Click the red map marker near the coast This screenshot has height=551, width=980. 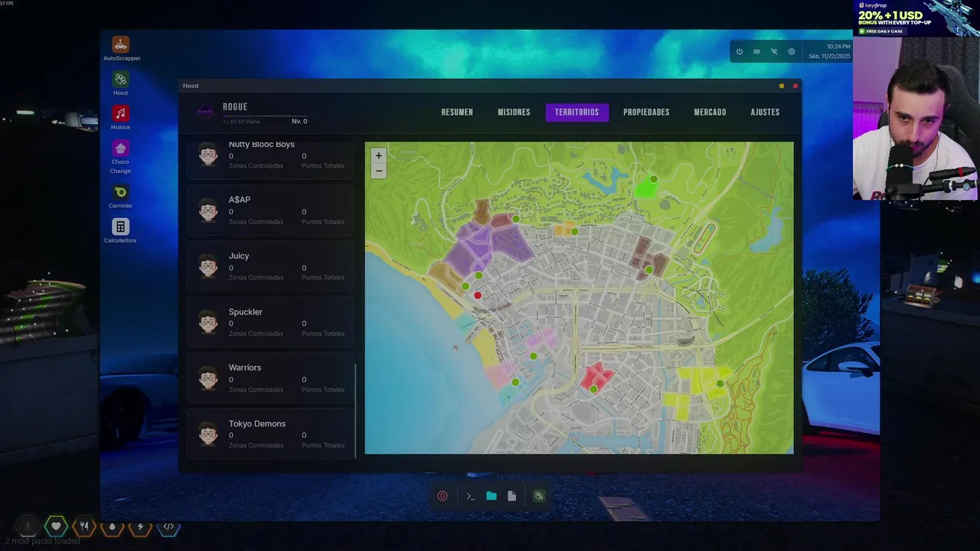pos(478,295)
